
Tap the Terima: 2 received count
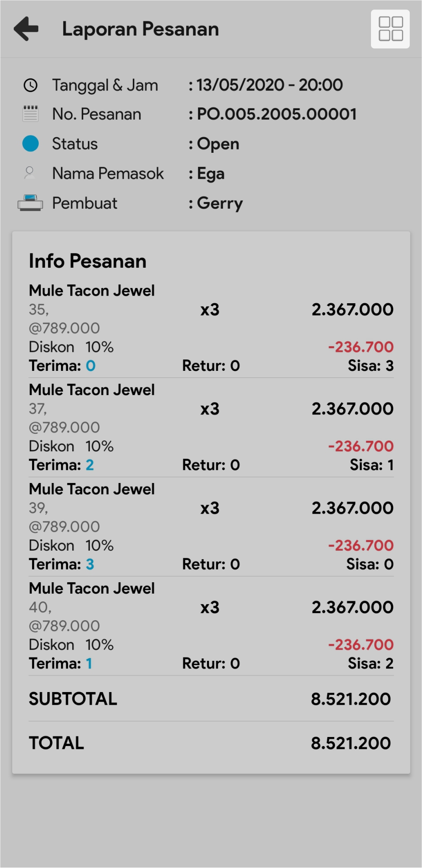pos(61,465)
